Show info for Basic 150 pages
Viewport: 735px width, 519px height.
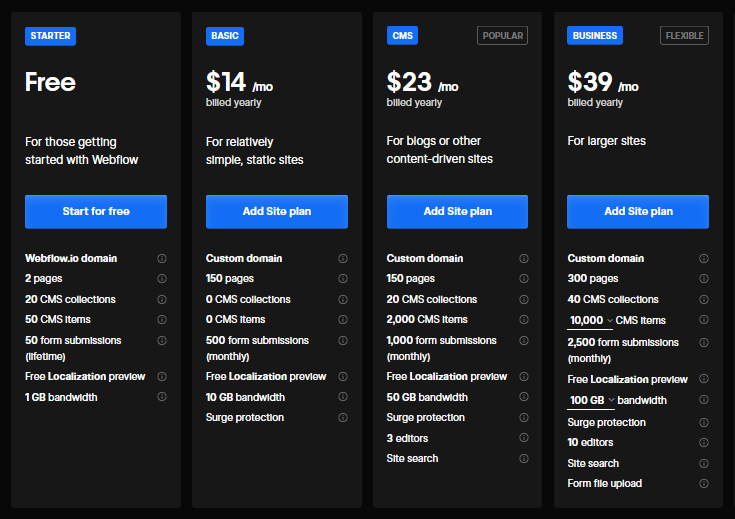pyautogui.click(x=343, y=278)
